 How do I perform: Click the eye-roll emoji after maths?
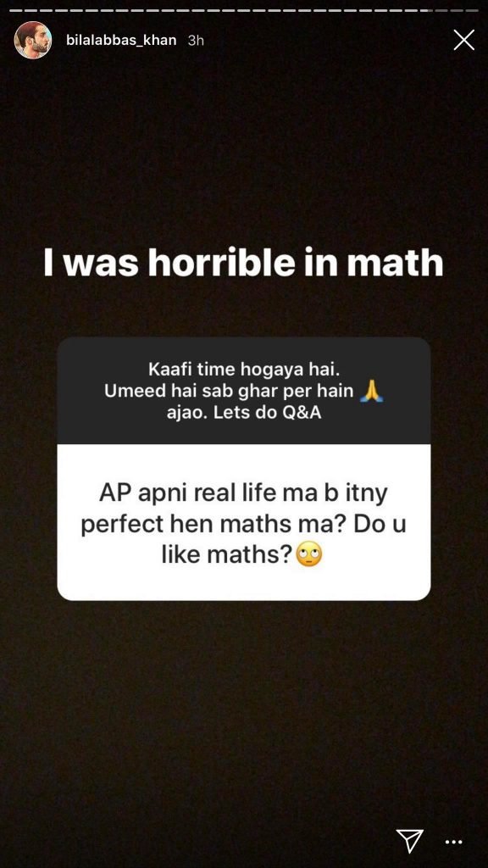309,554
